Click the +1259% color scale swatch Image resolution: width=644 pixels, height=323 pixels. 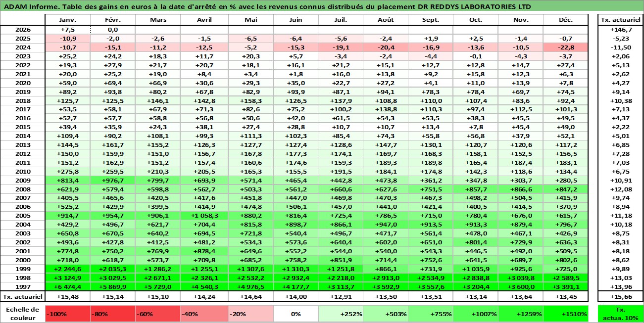coord(521,314)
